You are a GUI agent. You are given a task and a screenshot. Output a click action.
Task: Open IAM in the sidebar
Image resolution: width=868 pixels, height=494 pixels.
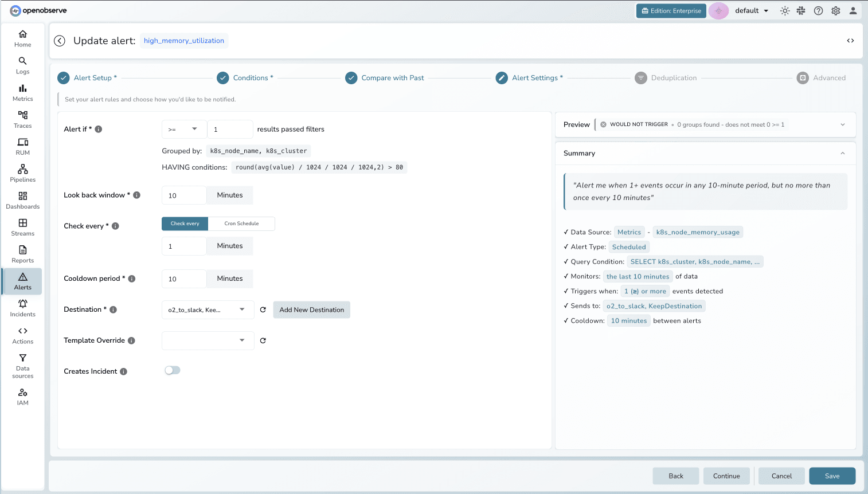22,396
